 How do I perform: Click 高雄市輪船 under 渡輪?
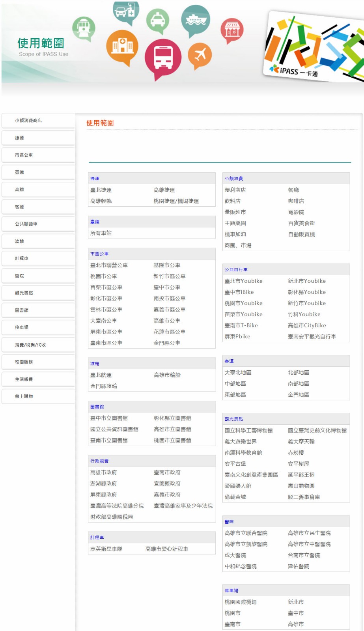tap(167, 375)
